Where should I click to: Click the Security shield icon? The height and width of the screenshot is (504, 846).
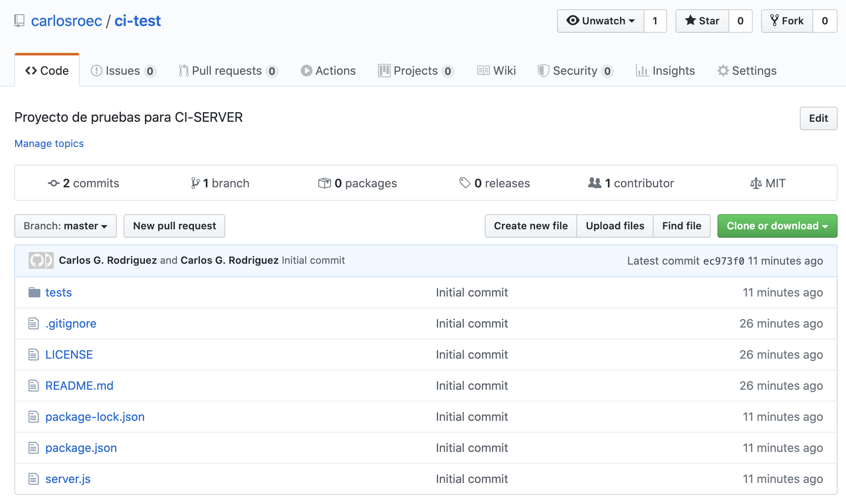click(544, 71)
